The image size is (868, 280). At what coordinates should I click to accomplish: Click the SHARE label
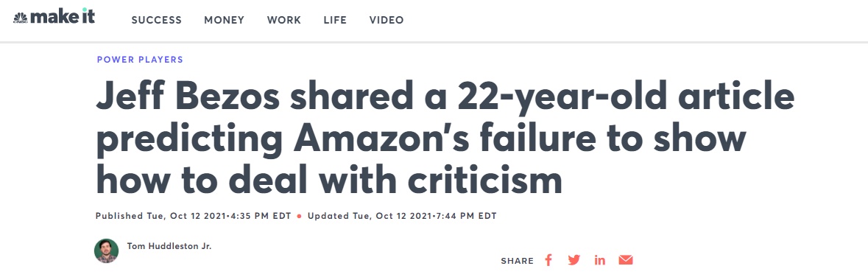coord(517,261)
